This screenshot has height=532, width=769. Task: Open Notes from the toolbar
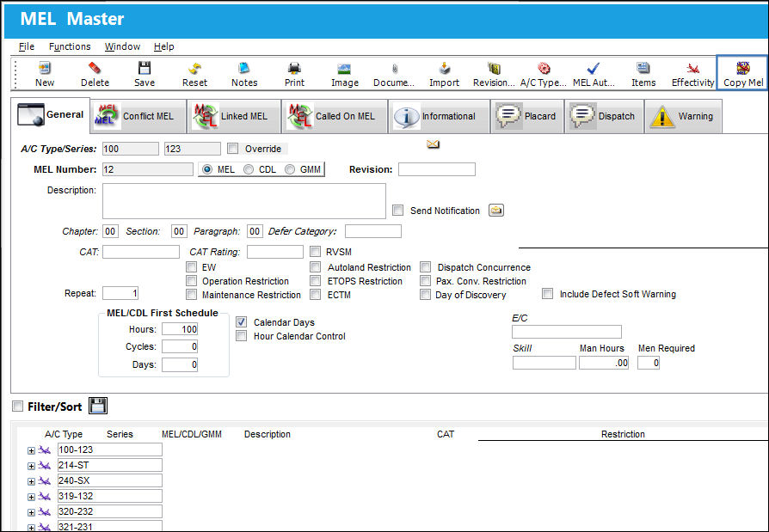tap(244, 68)
